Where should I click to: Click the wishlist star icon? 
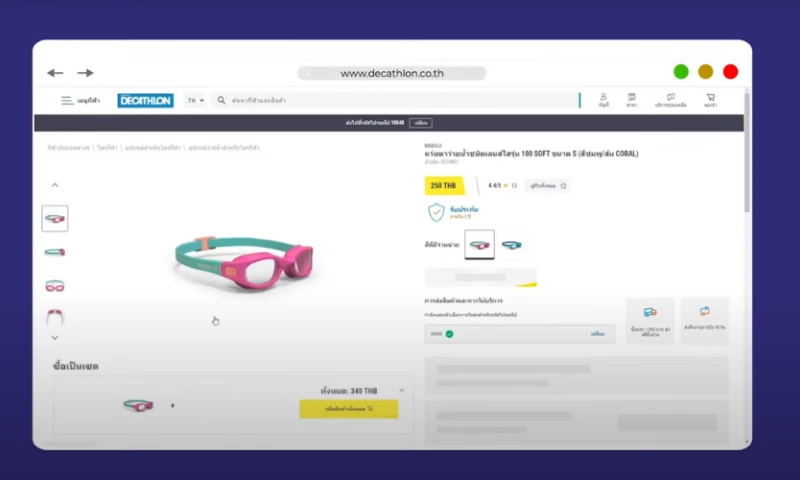click(x=563, y=186)
